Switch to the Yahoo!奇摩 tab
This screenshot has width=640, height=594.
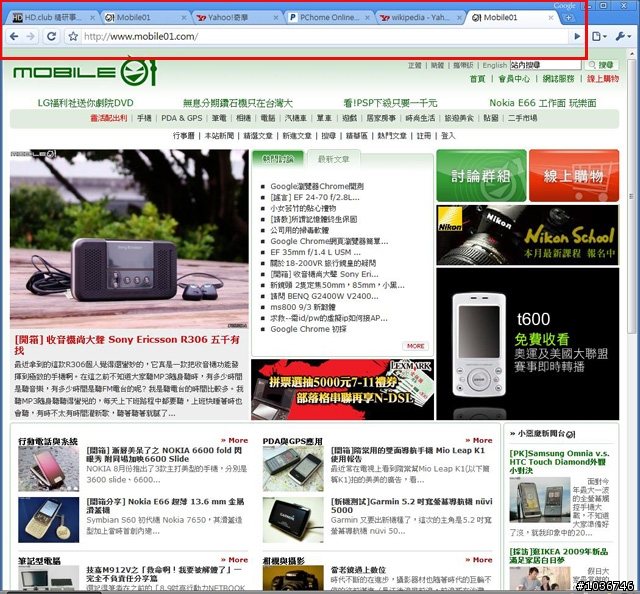pyautogui.click(x=235, y=18)
